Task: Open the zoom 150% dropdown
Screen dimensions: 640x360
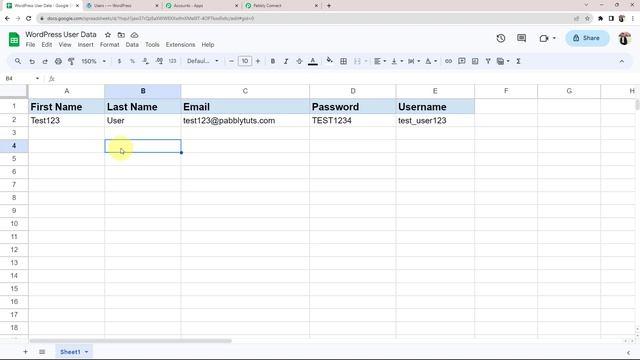Action: tap(93, 61)
